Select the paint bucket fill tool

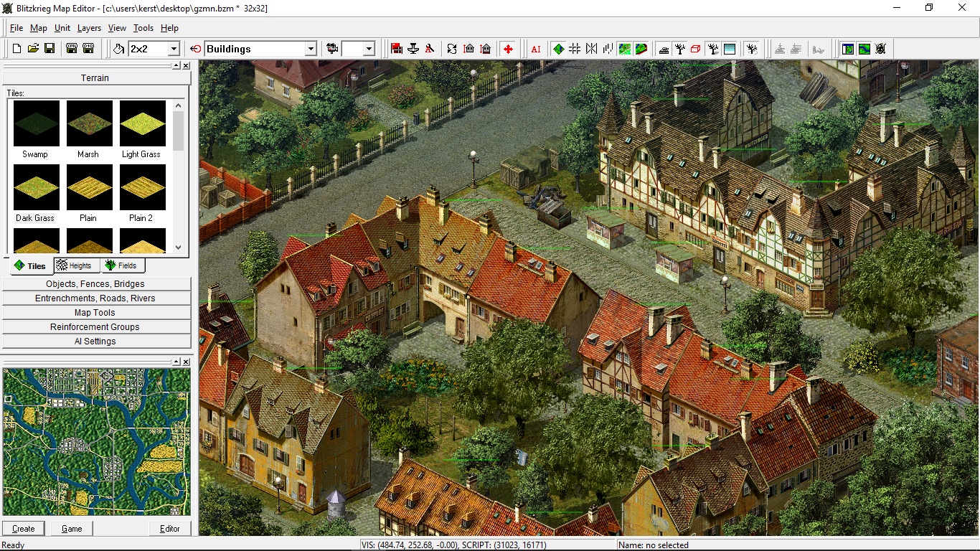[x=118, y=49]
